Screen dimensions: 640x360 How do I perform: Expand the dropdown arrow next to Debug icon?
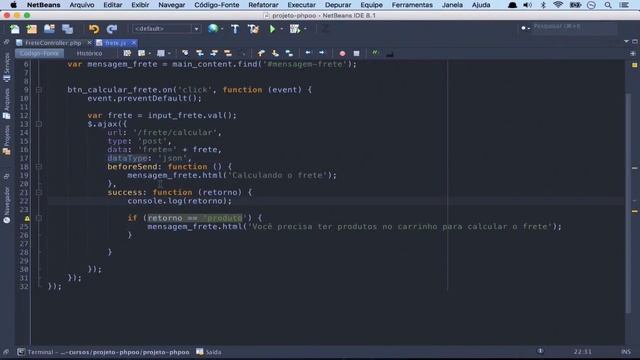(305, 29)
